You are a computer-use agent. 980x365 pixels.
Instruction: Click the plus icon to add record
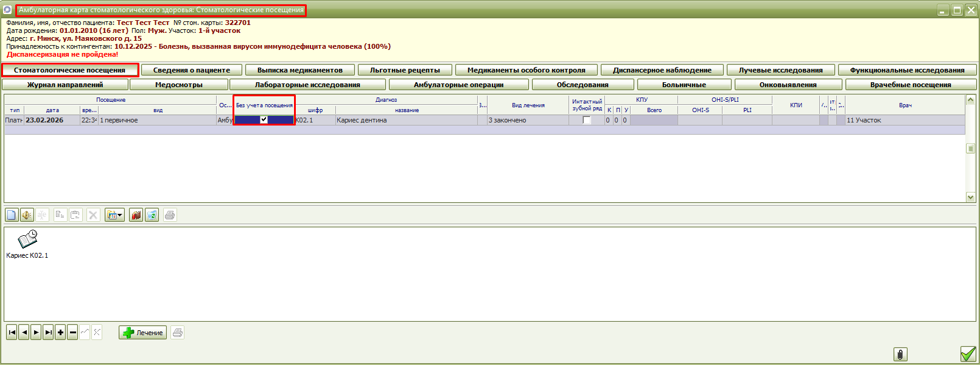click(x=60, y=333)
